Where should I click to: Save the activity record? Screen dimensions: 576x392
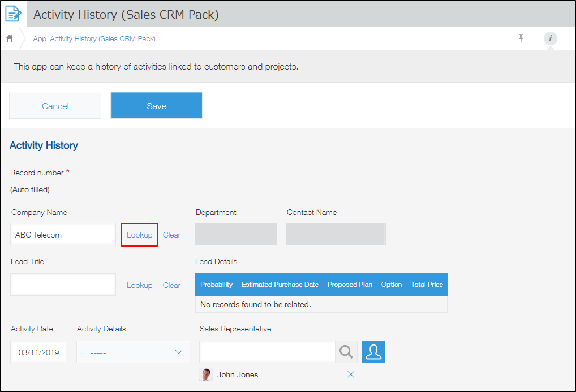tap(157, 105)
